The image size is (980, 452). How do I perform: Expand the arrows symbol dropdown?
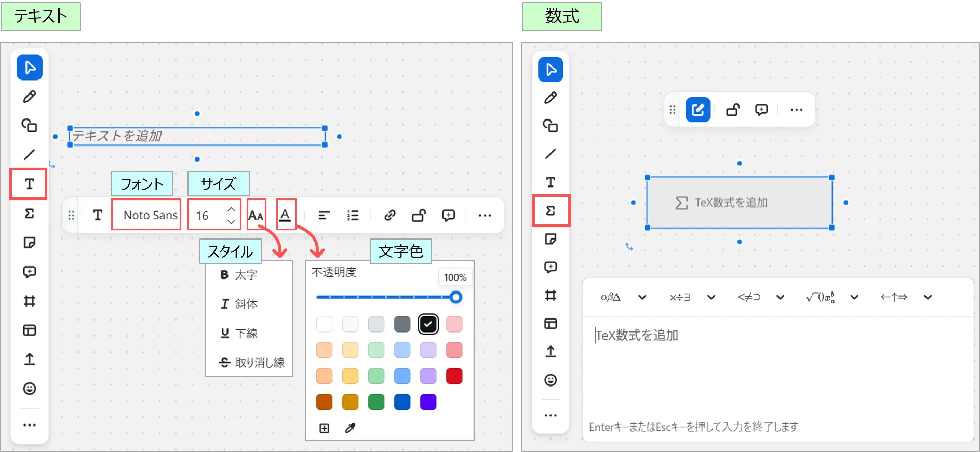tap(928, 297)
